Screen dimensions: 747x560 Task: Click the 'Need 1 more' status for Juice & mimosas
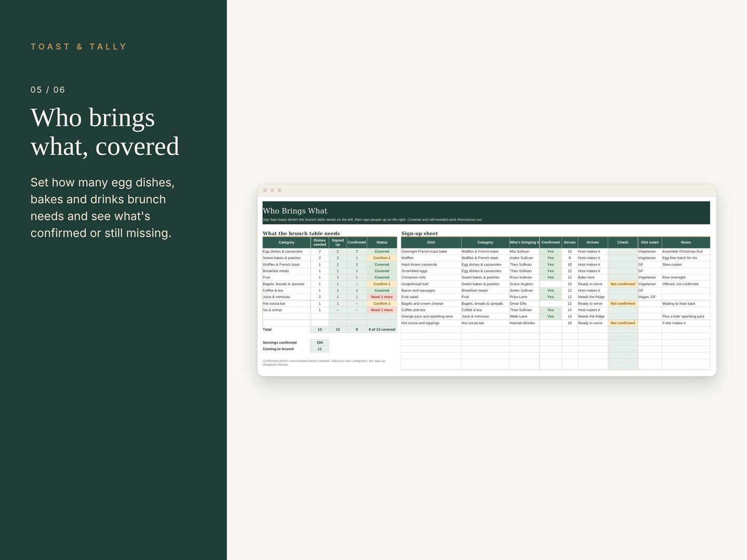click(382, 297)
